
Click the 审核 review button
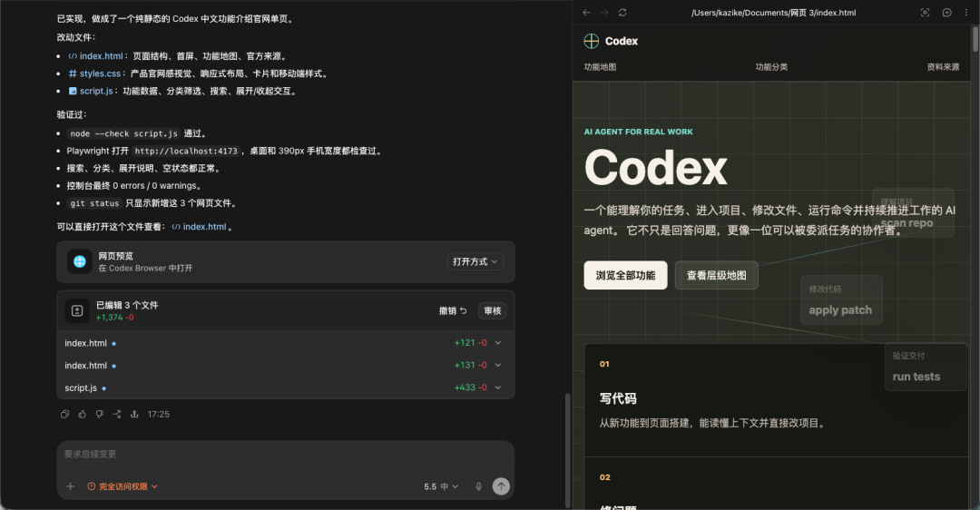click(493, 310)
